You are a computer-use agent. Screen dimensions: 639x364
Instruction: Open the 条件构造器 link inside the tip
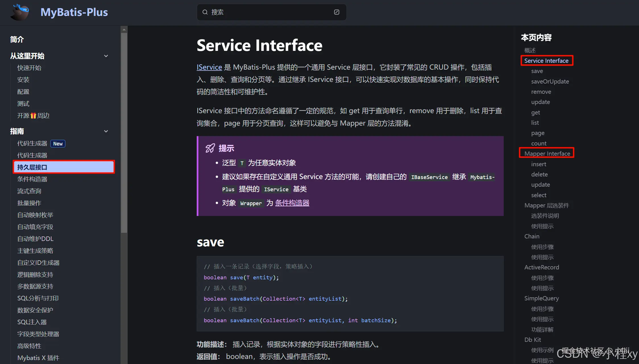[x=292, y=203]
